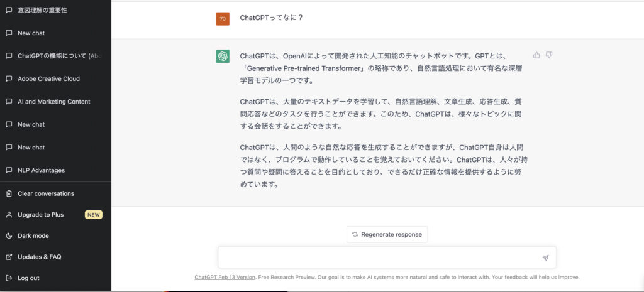Open the NLP Advantages conversation

click(x=41, y=170)
